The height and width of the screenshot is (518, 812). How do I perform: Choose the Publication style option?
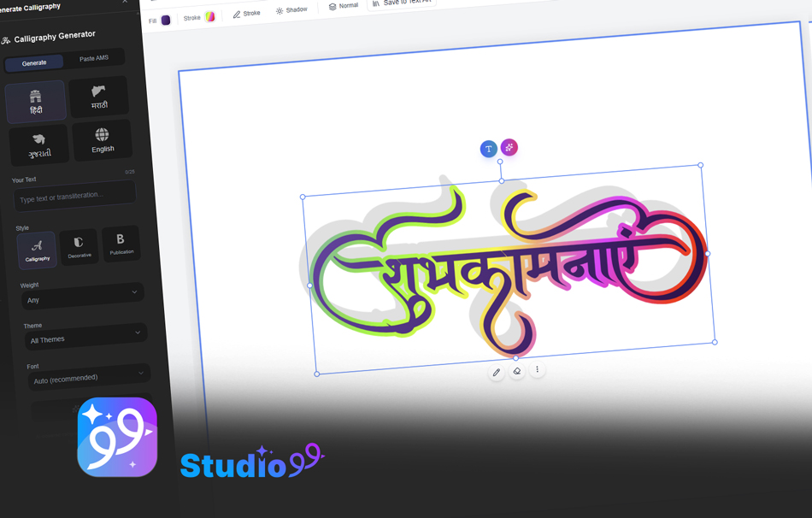[121, 244]
